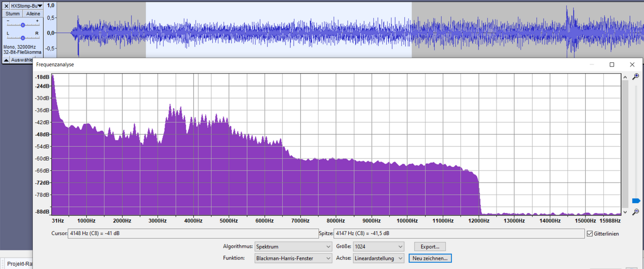This screenshot has width=644, height=269.
Task: Zoom in using the magnifier plus icon
Action: [635, 76]
